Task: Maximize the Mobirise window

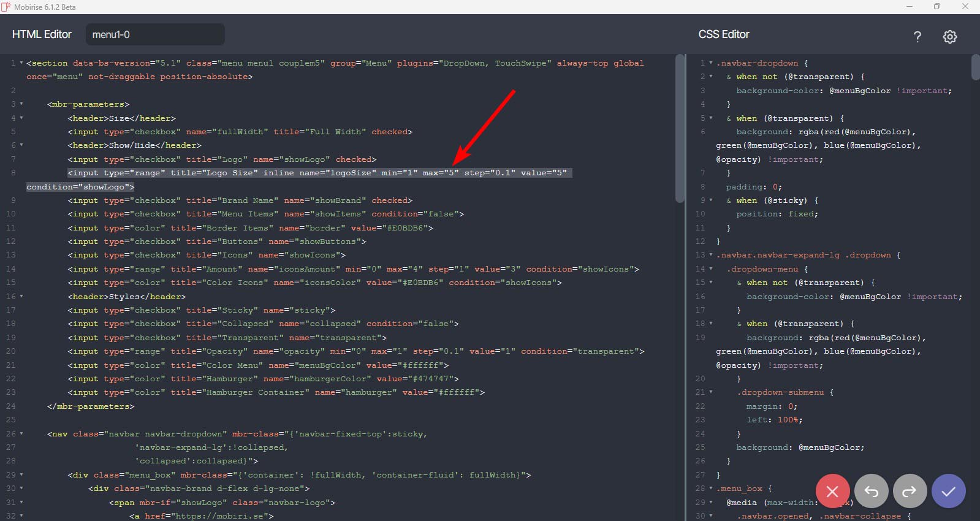Action: pyautogui.click(x=936, y=7)
